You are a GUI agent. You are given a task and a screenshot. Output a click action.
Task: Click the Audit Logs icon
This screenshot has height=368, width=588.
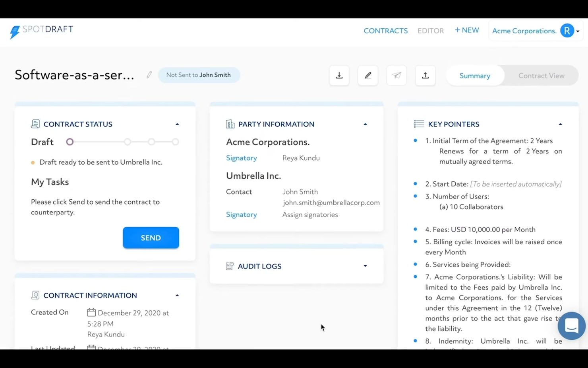pos(230,266)
